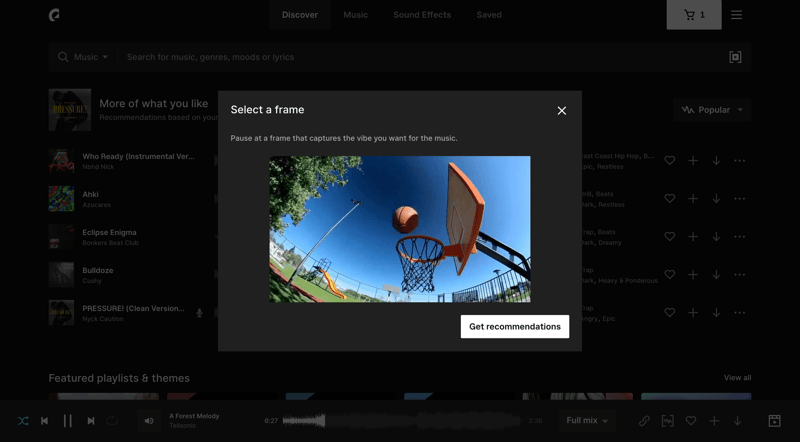The height and width of the screenshot is (442, 800).
Task: Open View all featured playlists link
Action: pos(737,378)
